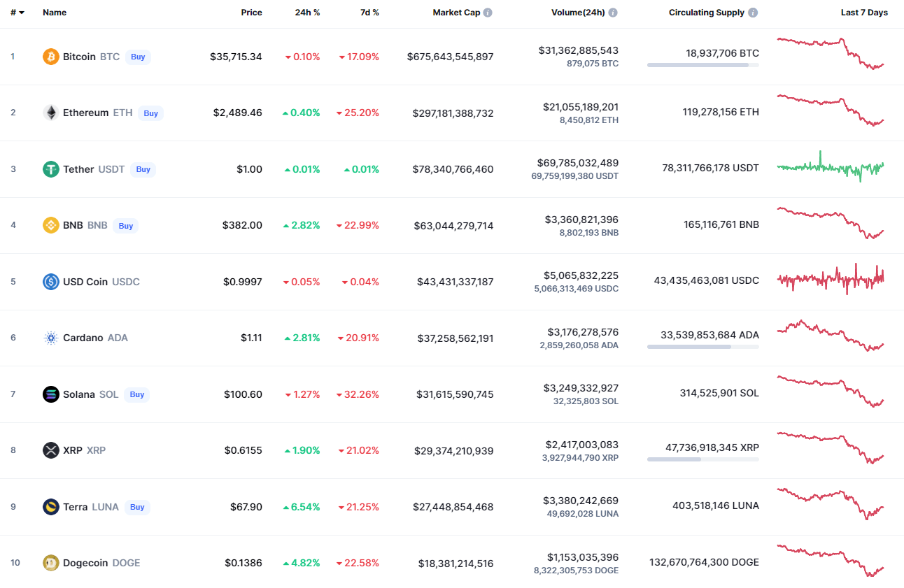
Task: Click Circulating Supply info icon
Action: pyautogui.click(x=753, y=13)
